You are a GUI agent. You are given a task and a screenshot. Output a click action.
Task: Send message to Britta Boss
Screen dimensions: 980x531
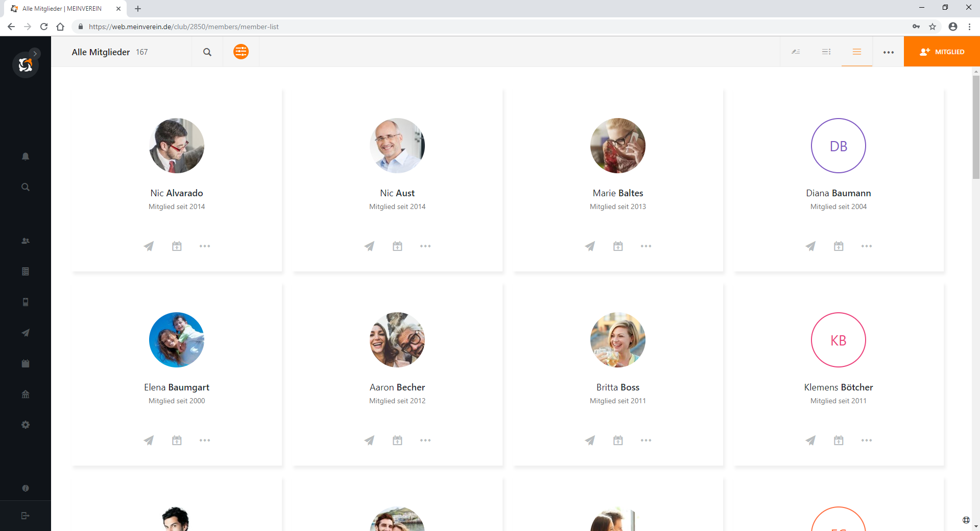point(590,441)
